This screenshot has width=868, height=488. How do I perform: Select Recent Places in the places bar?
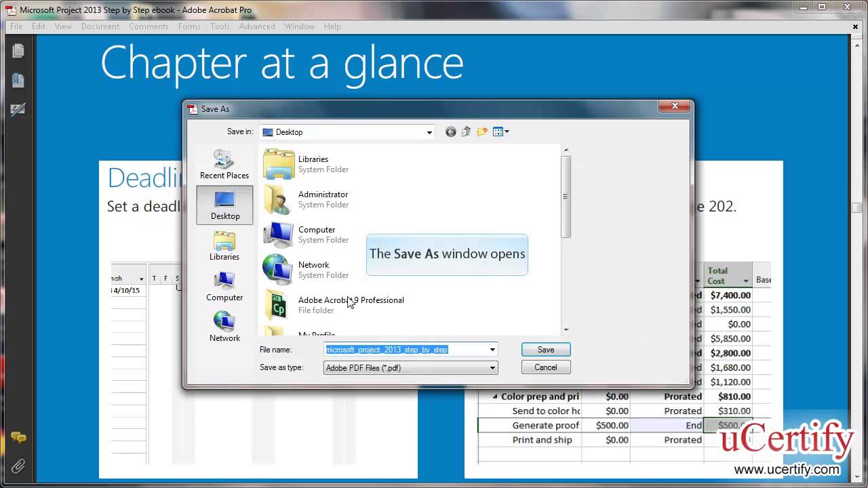[224, 165]
